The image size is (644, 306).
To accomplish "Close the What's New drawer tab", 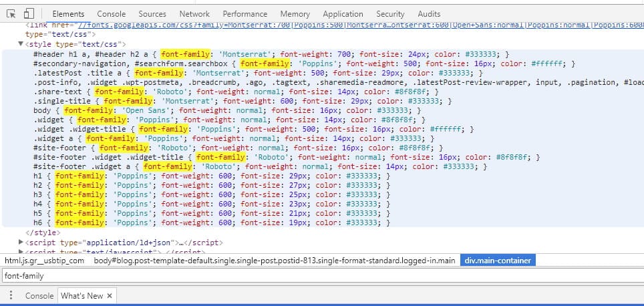I will point(110,296).
